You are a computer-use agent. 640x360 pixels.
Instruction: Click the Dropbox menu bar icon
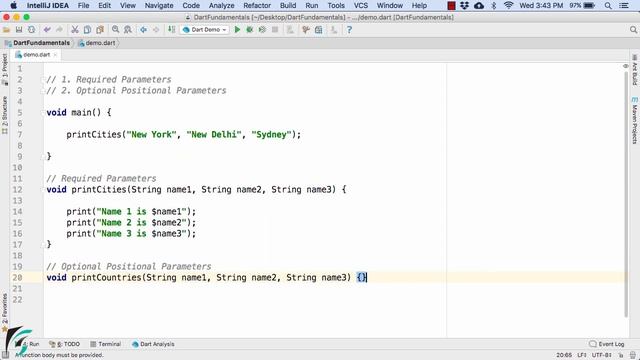[464, 5]
